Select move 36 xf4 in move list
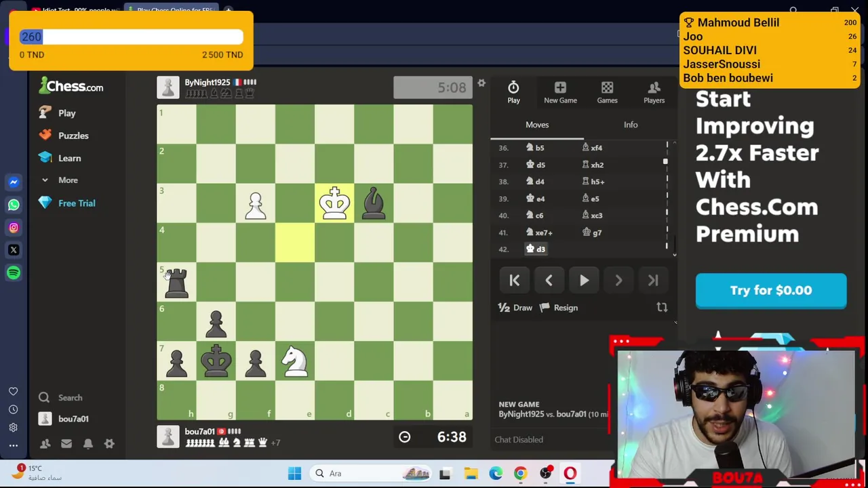 (592, 148)
